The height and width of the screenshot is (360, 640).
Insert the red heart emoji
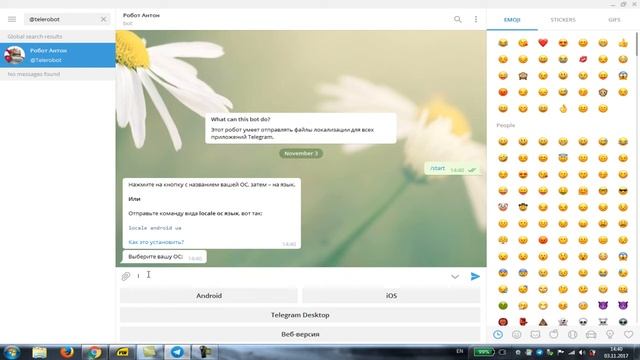pos(543,43)
